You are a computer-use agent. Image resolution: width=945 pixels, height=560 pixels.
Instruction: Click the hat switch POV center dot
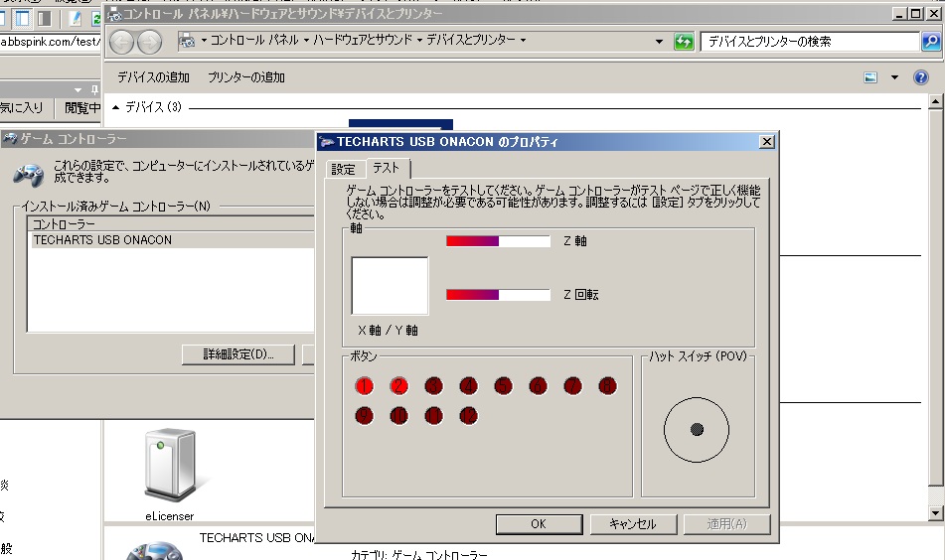(x=697, y=429)
